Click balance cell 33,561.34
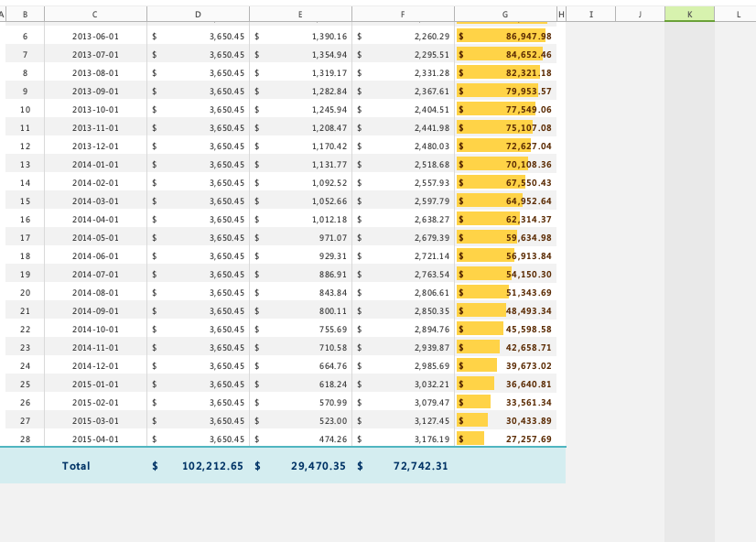This screenshot has width=756, height=542. coord(505,403)
